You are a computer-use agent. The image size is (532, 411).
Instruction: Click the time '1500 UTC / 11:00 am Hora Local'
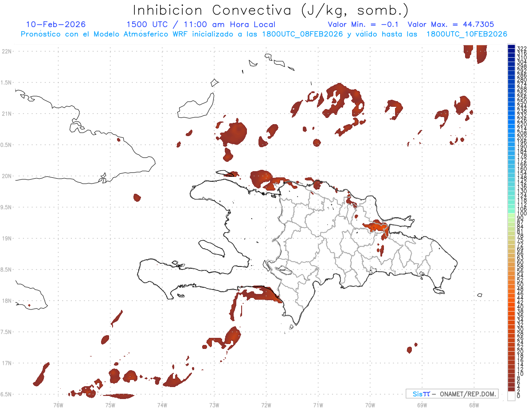[201, 24]
